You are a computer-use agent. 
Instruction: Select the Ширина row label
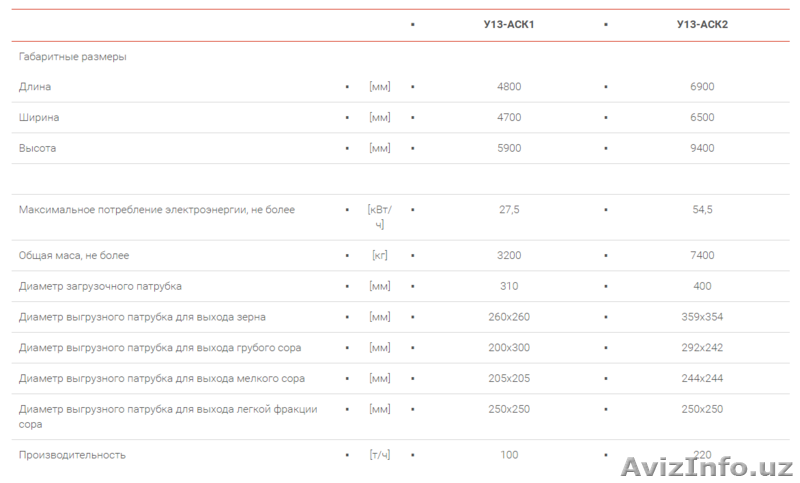coord(39,117)
